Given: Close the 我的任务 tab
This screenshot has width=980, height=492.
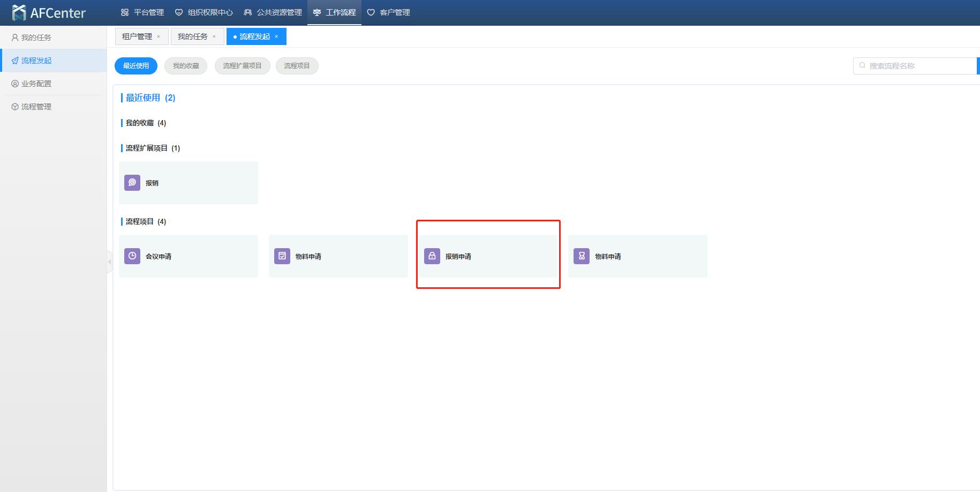Looking at the screenshot, I should tap(214, 36).
